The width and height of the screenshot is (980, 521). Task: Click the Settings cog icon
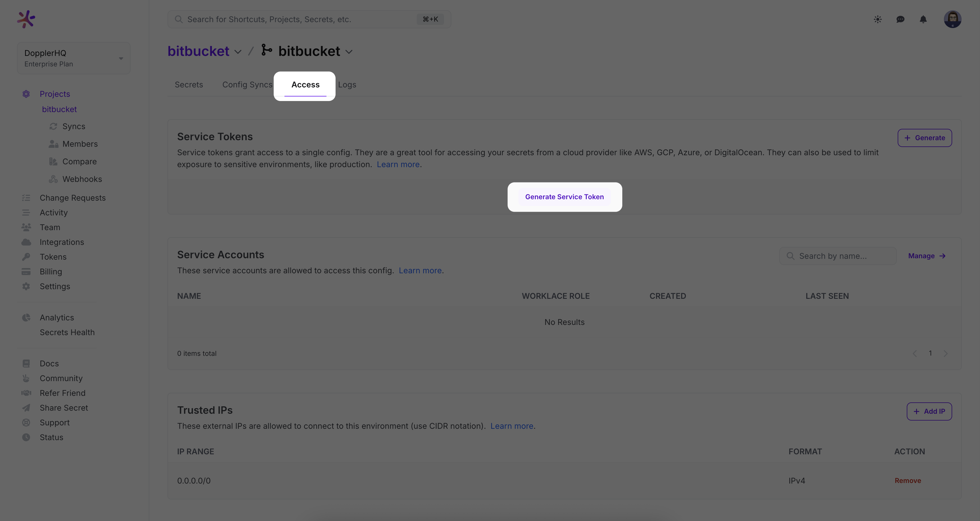click(26, 286)
